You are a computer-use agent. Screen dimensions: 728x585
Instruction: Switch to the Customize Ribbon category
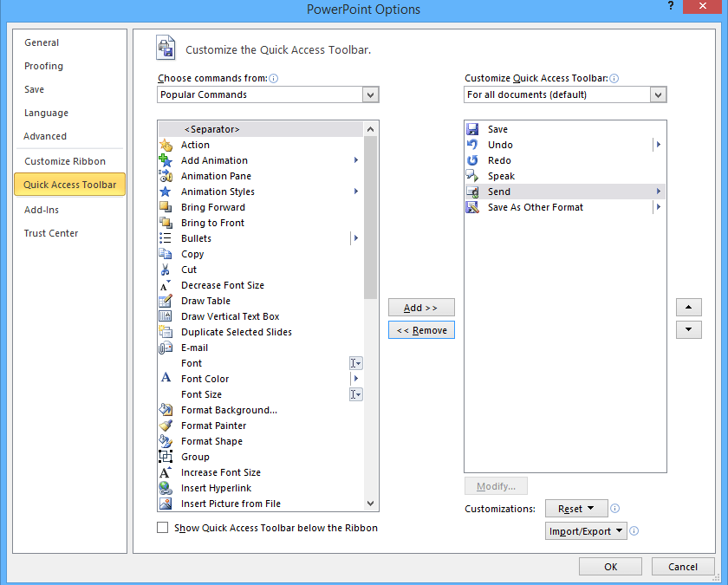tap(65, 161)
